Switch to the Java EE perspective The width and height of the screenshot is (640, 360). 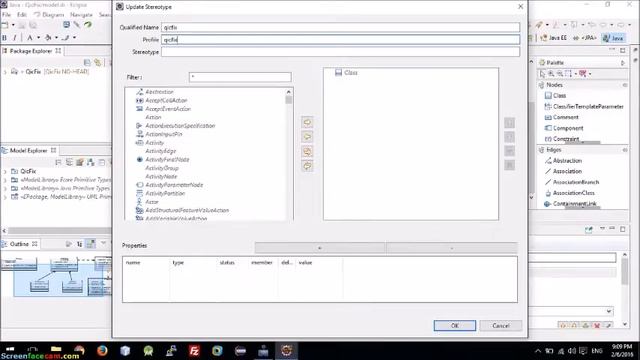[x=553, y=38]
